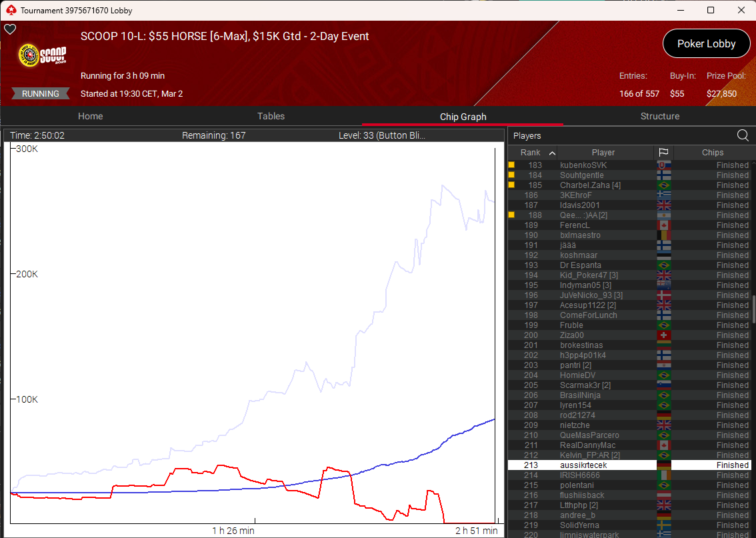Open the Tables tab
The image size is (756, 538).
(271, 116)
